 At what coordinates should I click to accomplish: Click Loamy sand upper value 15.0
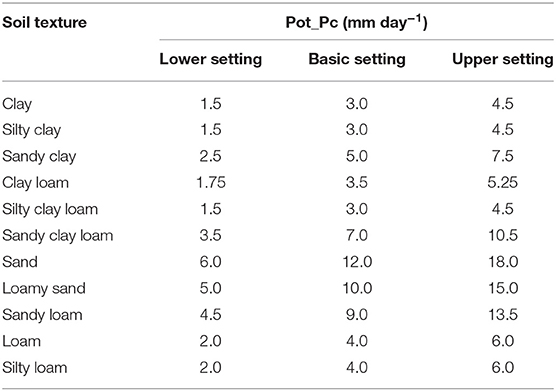[503, 289]
